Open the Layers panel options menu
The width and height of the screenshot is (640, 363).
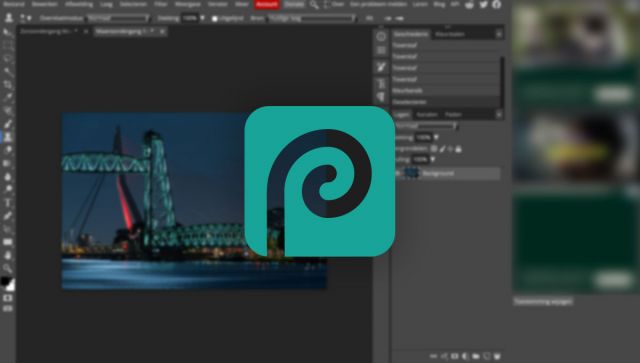pos(499,115)
